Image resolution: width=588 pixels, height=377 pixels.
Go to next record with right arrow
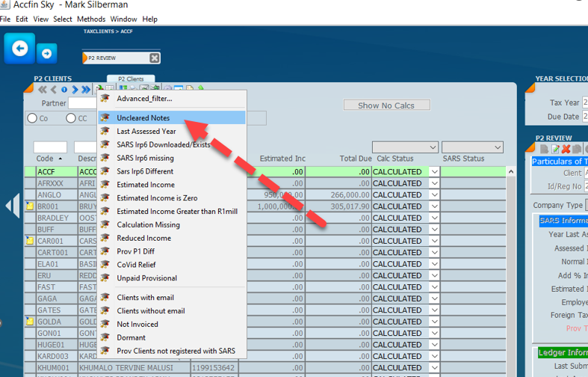[75, 90]
